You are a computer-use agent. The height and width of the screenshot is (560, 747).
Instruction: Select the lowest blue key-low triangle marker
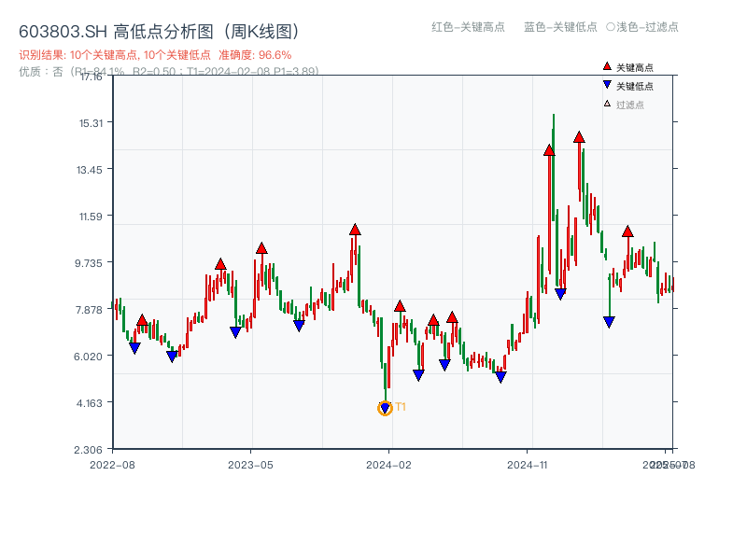[x=385, y=405]
